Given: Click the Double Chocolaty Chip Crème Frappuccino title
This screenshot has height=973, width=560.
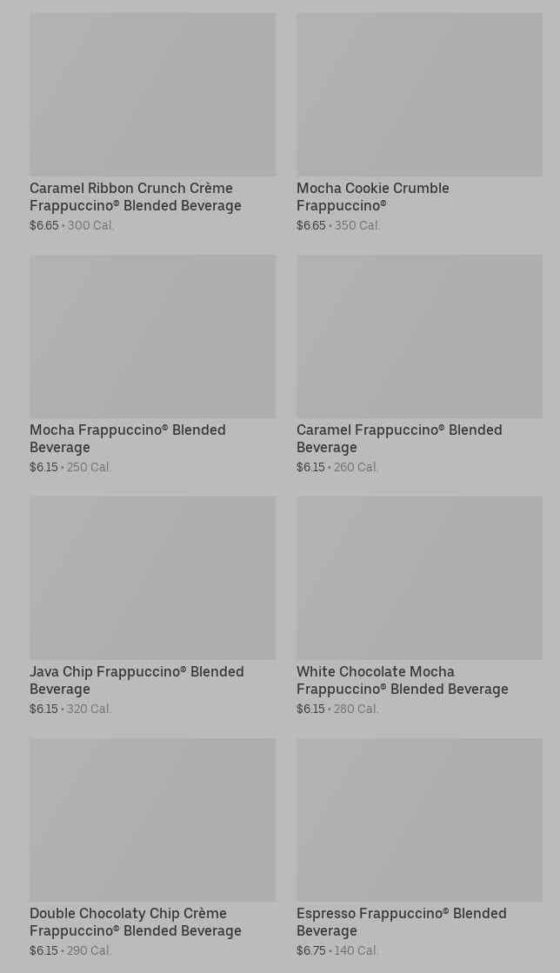Looking at the screenshot, I should coord(135,922).
